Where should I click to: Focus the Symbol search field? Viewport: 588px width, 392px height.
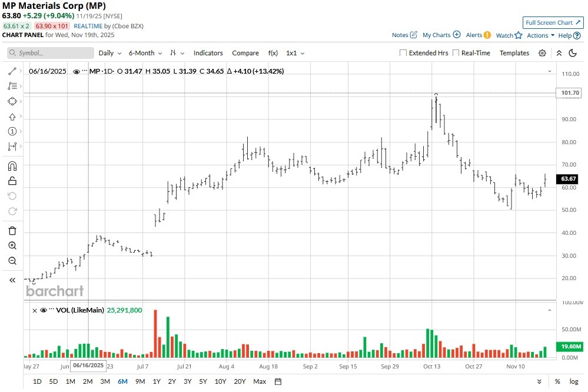51,53
